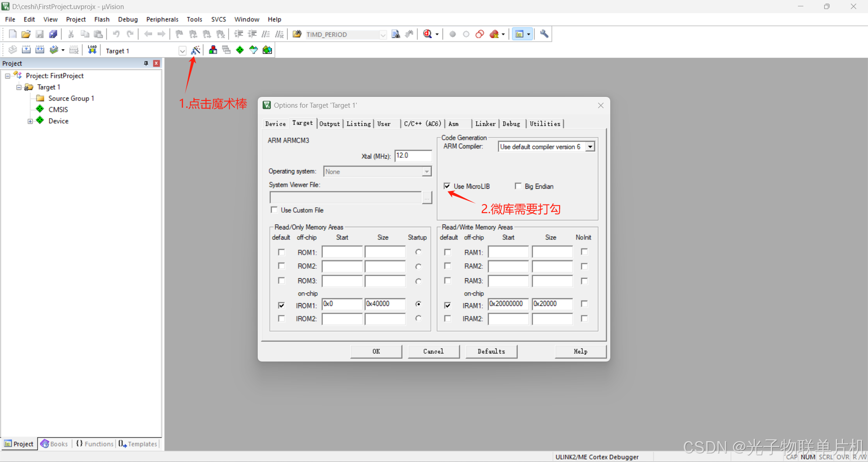This screenshot has height=462, width=868.
Task: Click the Kill All Breakpoints icon
Action: coord(494,34)
